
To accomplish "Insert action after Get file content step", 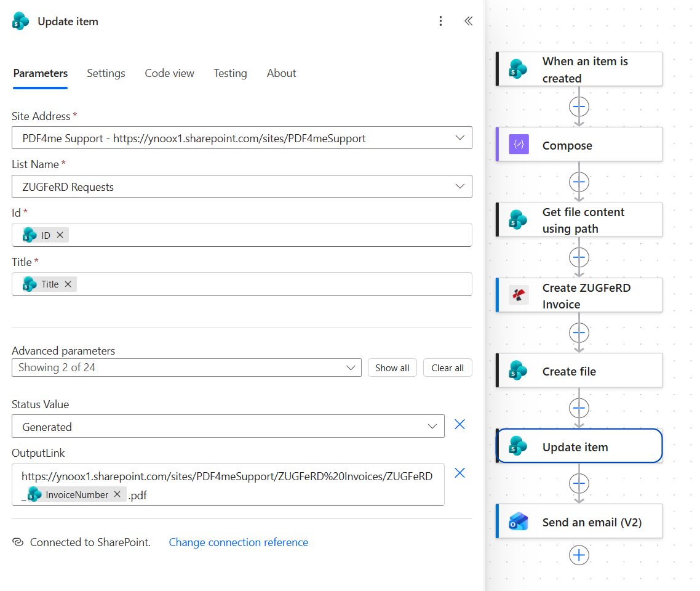I will point(579,257).
